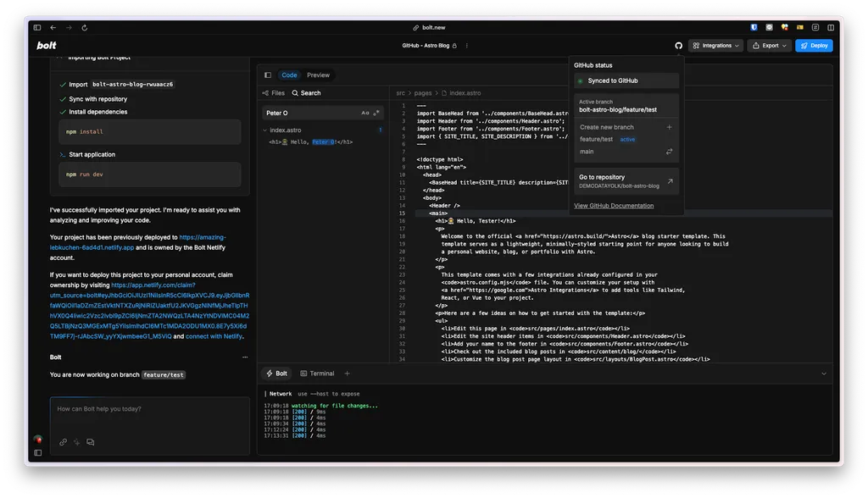
Task: Open the Bitwarden shield extension icon
Action: pyautogui.click(x=754, y=27)
